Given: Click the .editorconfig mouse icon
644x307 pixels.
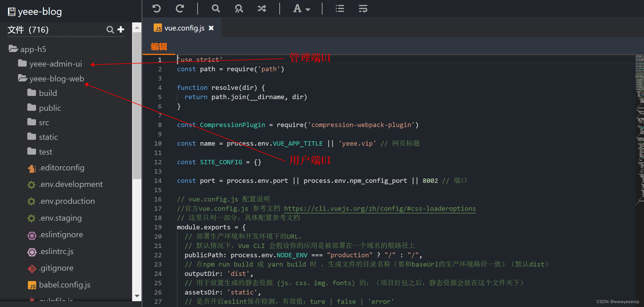Looking at the screenshot, I should 32,168.
